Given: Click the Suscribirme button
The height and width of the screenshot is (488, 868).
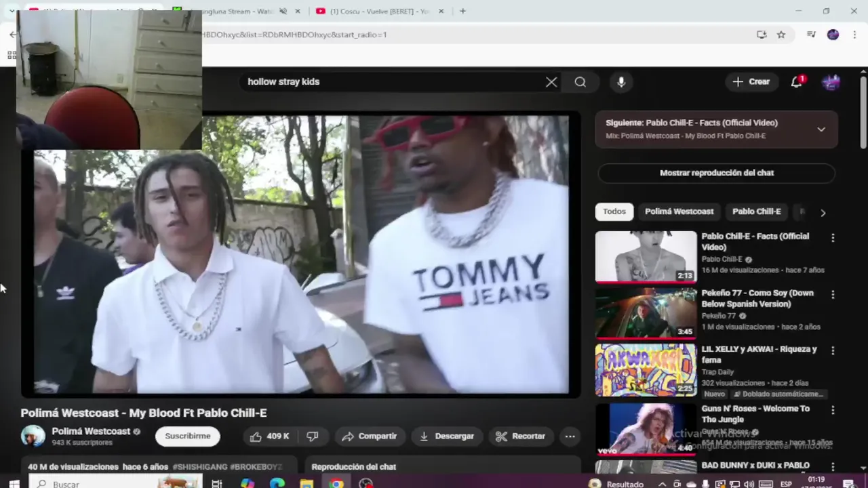Looking at the screenshot, I should [x=188, y=436].
